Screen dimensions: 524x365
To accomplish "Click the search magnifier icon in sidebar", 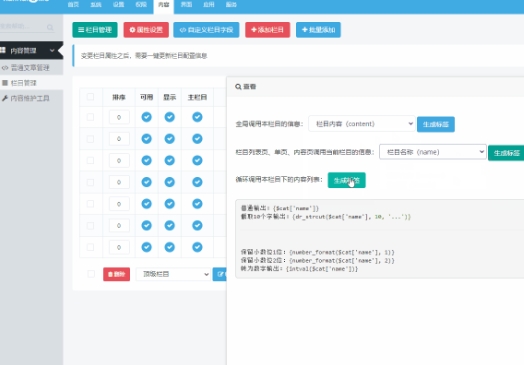I will [x=50, y=27].
